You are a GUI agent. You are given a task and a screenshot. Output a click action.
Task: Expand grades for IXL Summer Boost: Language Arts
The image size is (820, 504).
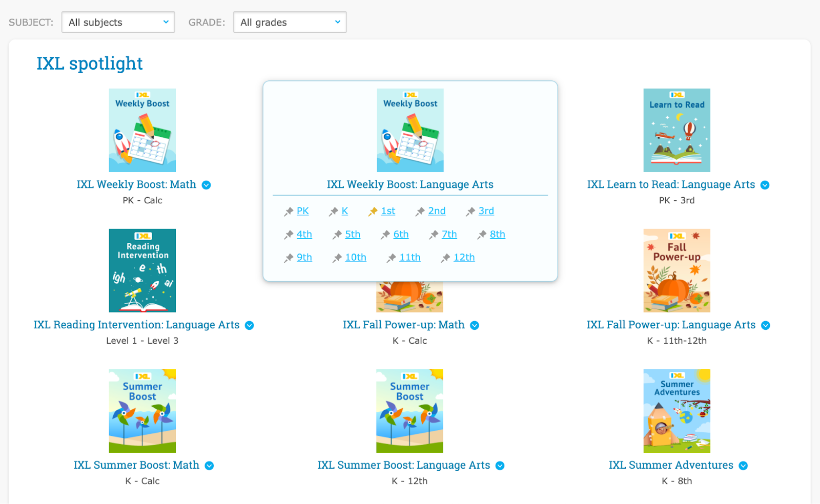click(x=500, y=466)
